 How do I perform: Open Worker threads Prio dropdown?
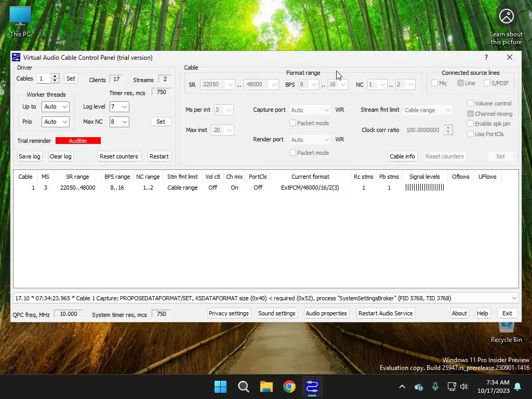coord(55,122)
